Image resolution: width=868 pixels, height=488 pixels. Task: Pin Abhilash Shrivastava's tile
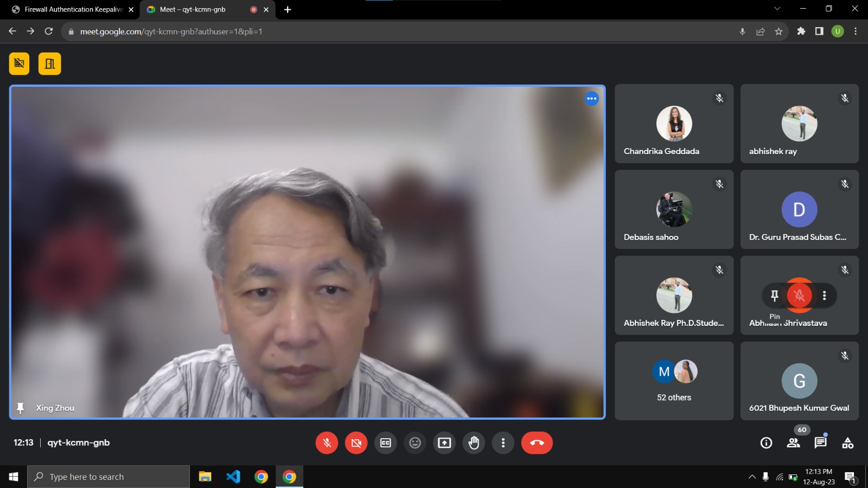[x=775, y=296]
